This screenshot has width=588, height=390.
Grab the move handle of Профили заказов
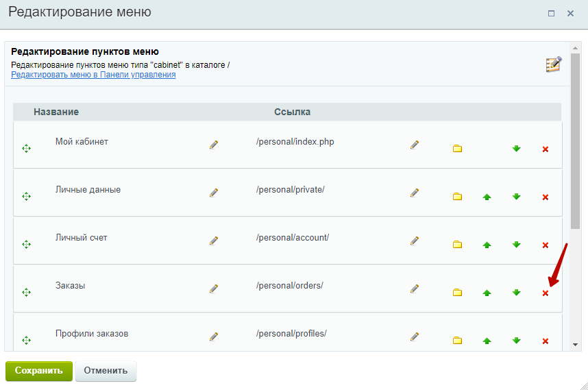[x=26, y=341]
